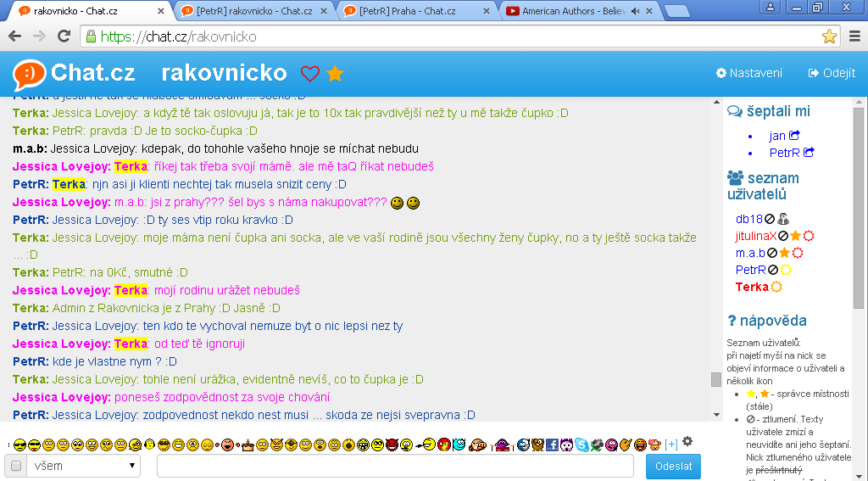Insert the birthday cake emoticon
The image size is (868, 481).
(x=248, y=445)
